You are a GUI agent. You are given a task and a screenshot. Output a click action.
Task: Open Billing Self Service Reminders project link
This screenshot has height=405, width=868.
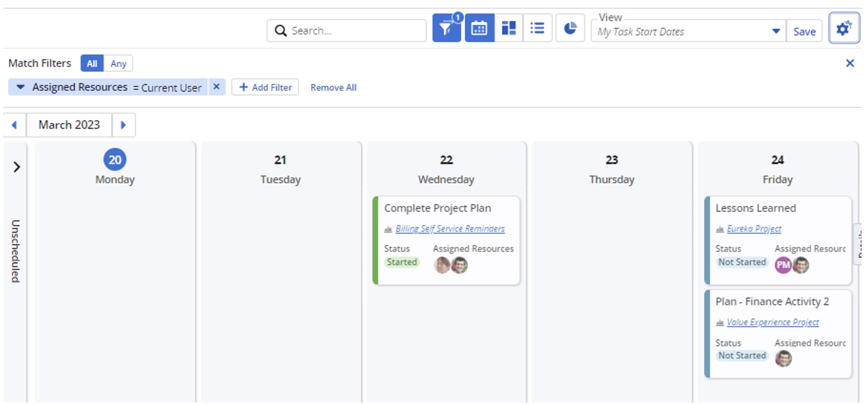450,229
